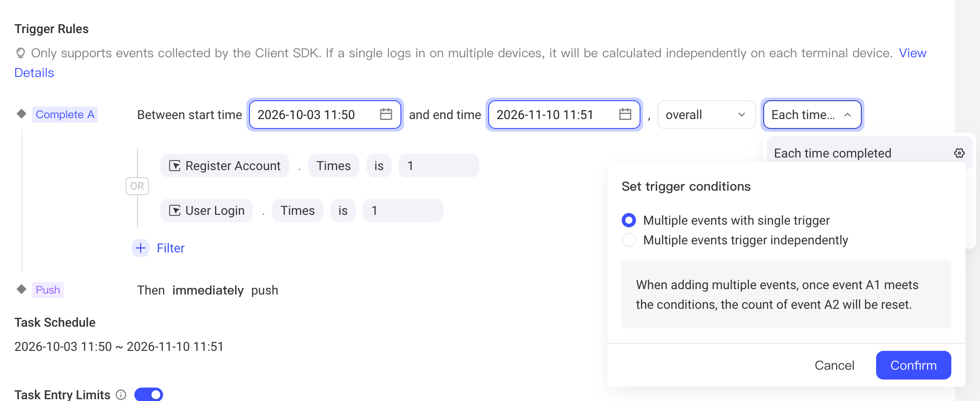Click the User Login event selector

pos(206,210)
